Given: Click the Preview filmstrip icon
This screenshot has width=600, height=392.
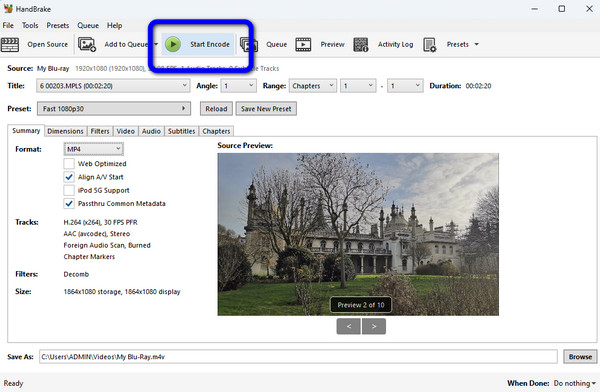Looking at the screenshot, I should pyautogui.click(x=303, y=44).
